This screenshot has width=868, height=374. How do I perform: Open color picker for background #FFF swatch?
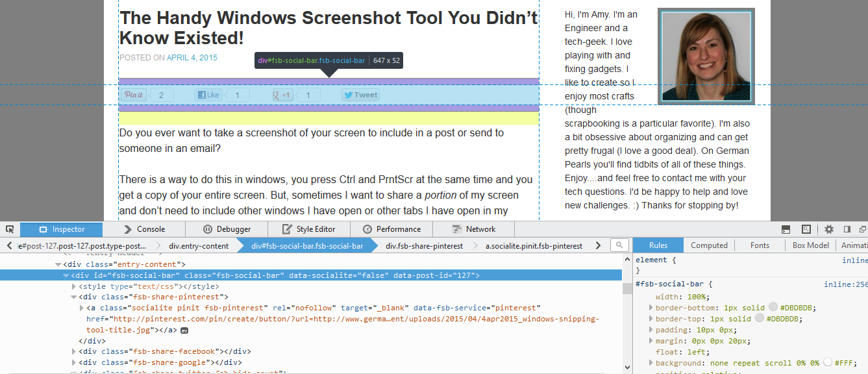(x=828, y=363)
